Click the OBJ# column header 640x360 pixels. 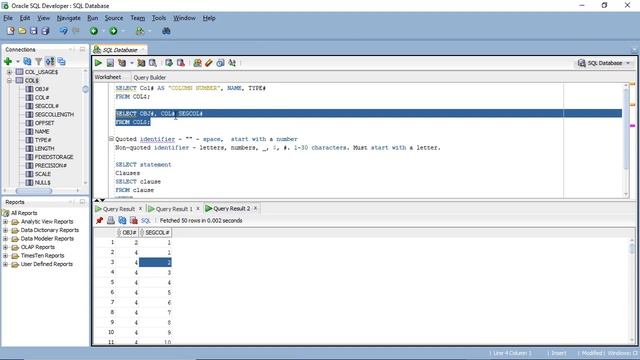tap(127, 232)
